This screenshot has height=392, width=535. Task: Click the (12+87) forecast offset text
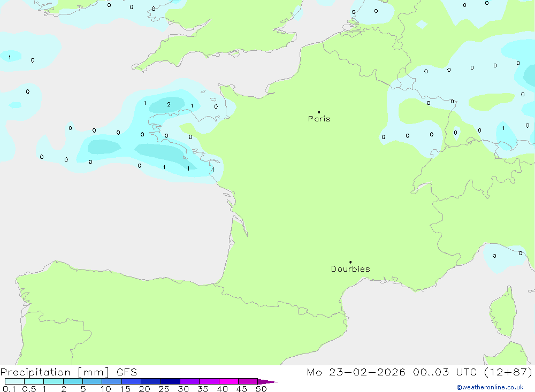[x=508, y=372]
